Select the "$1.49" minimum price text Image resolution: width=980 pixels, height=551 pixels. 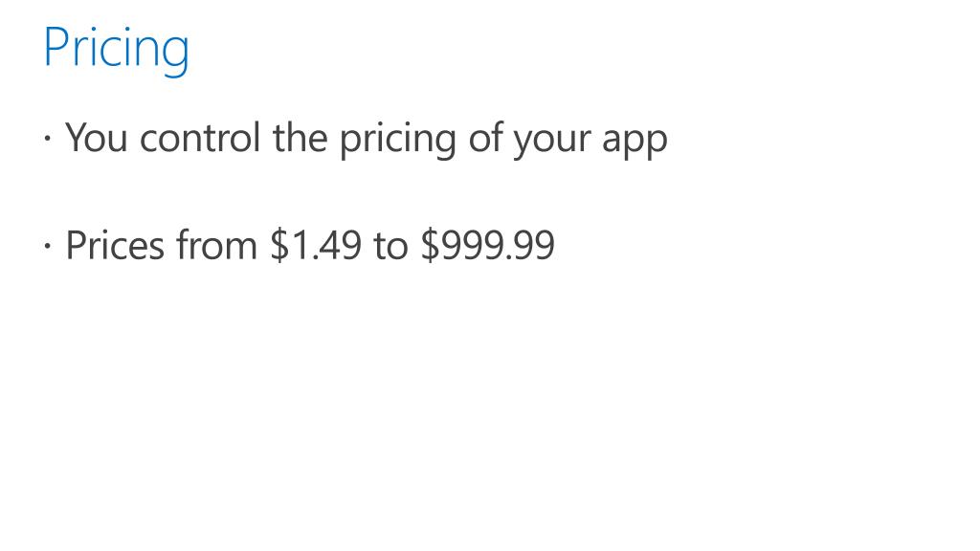(x=316, y=245)
